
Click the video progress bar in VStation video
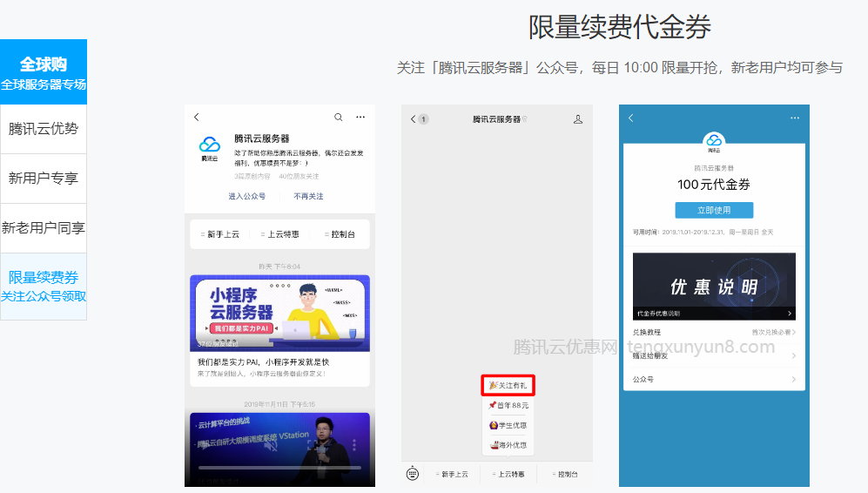280,468
